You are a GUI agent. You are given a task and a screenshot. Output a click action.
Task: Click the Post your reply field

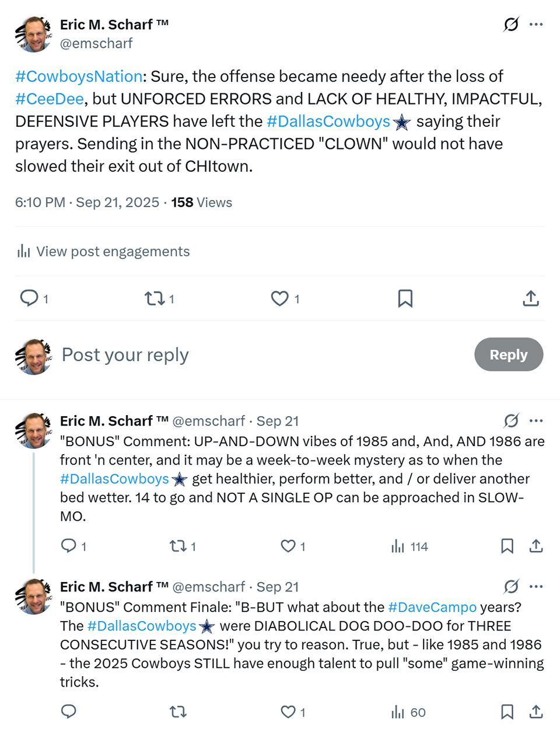pyautogui.click(x=125, y=355)
